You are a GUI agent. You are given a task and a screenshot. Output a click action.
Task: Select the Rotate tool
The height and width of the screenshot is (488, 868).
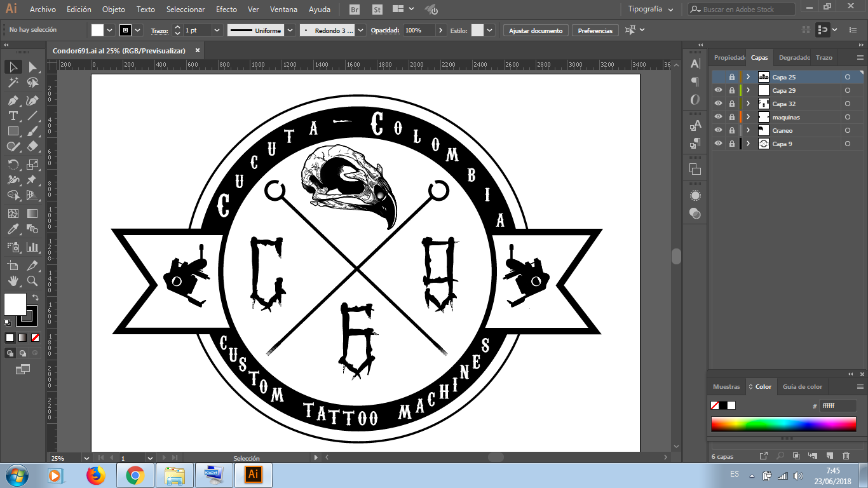point(13,165)
